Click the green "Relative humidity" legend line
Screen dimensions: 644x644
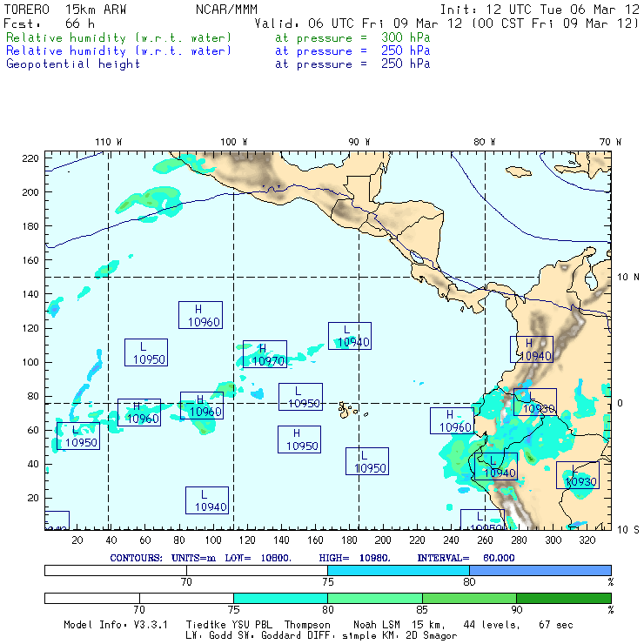(118, 37)
